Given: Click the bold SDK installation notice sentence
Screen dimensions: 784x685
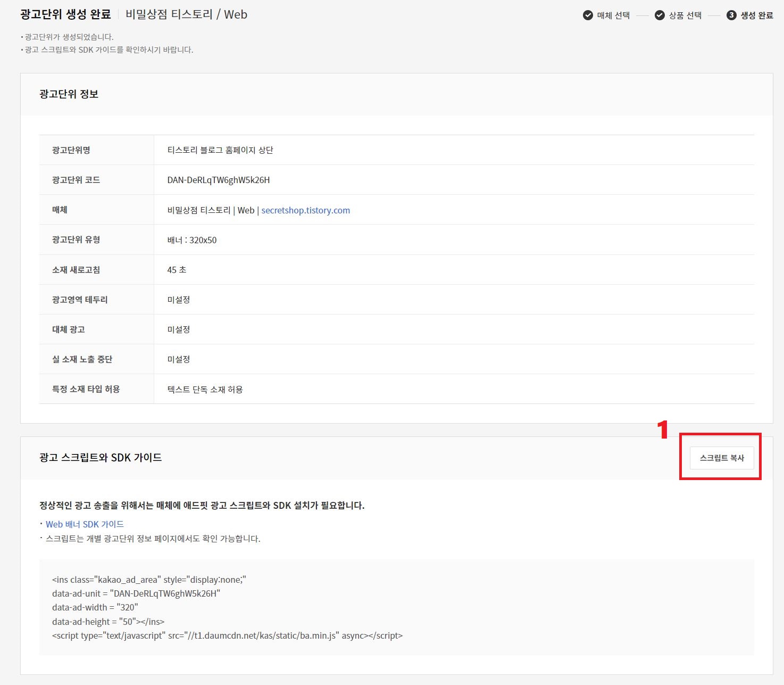Looking at the screenshot, I should pos(202,506).
